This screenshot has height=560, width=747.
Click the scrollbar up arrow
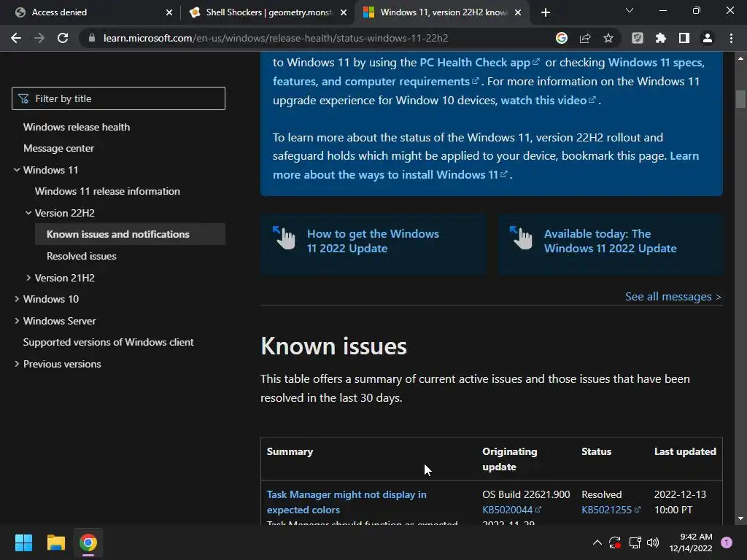pos(740,58)
